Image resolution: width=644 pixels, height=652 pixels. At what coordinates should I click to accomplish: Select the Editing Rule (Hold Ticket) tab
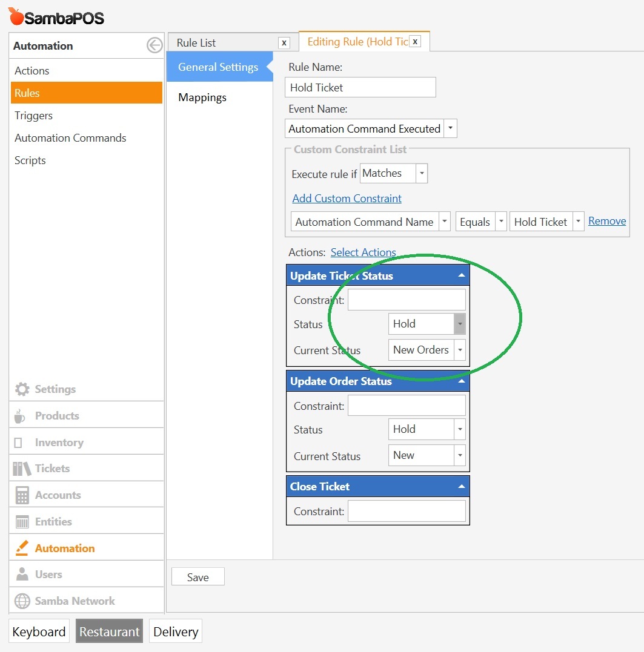click(x=357, y=42)
